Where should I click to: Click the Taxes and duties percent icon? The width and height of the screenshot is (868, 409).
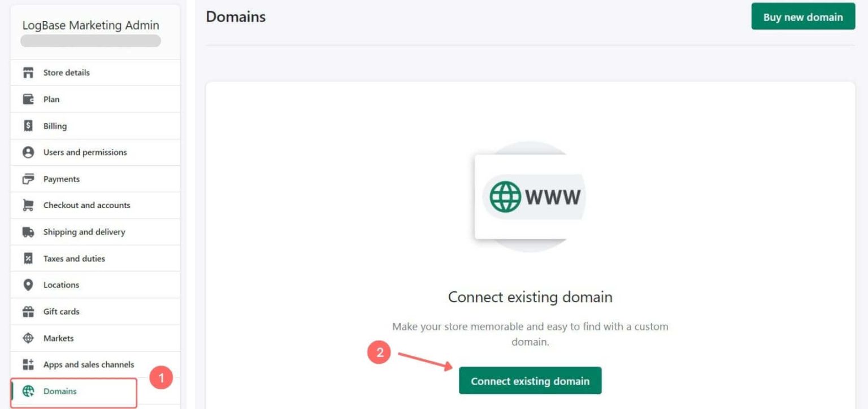[x=28, y=259]
